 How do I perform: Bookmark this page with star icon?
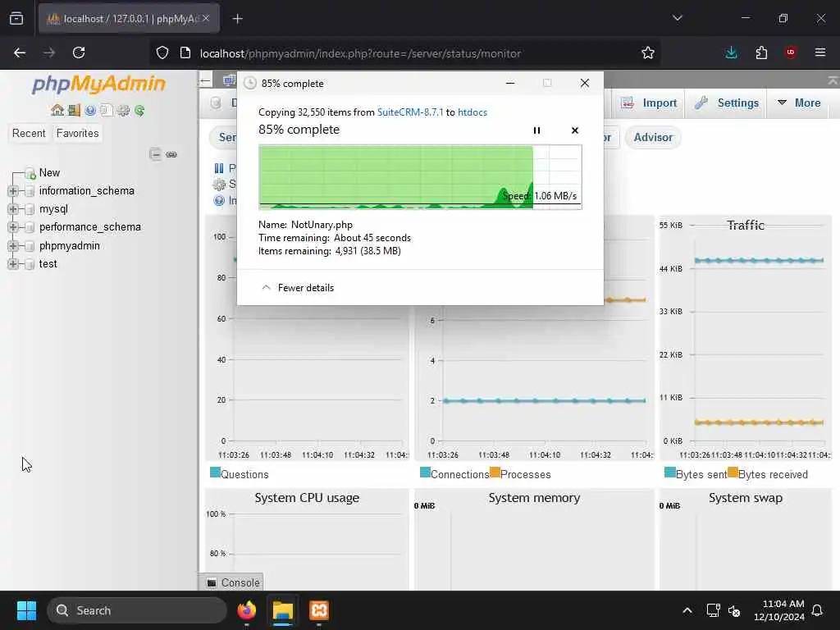pyautogui.click(x=648, y=52)
